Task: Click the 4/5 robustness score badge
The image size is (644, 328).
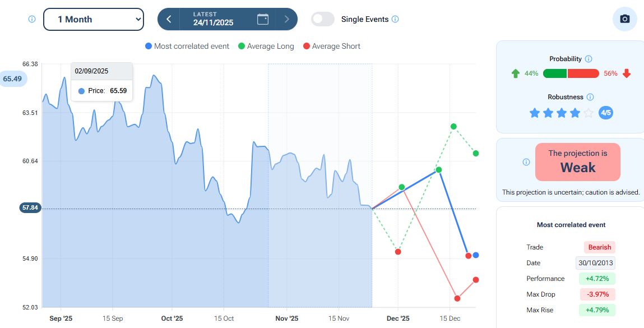Action: (x=606, y=113)
